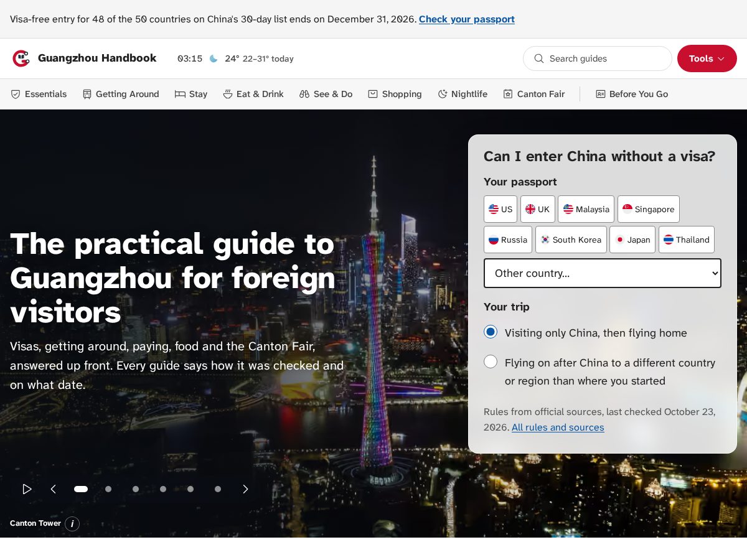Click the Stay bed icon
747x560 pixels.
coord(180,94)
